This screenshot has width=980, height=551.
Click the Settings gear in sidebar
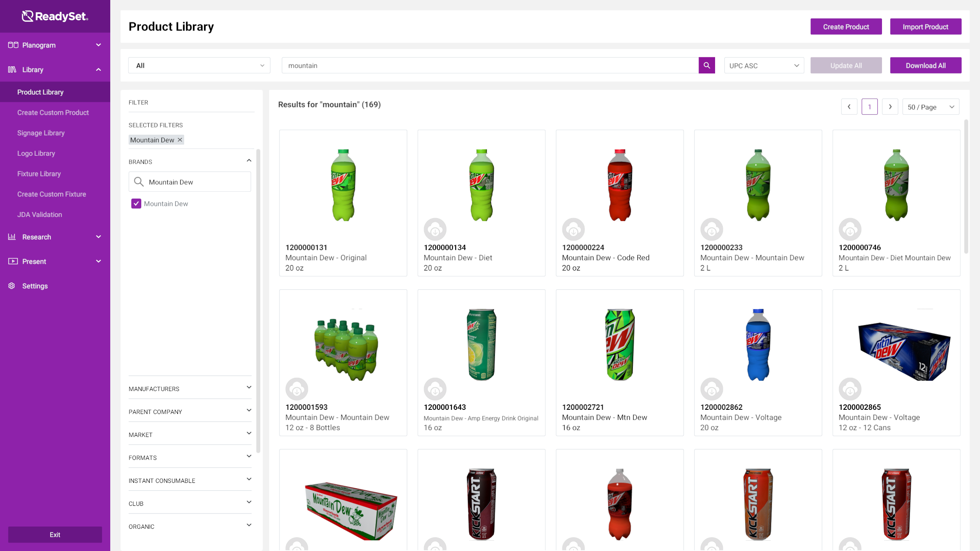pyautogui.click(x=12, y=286)
